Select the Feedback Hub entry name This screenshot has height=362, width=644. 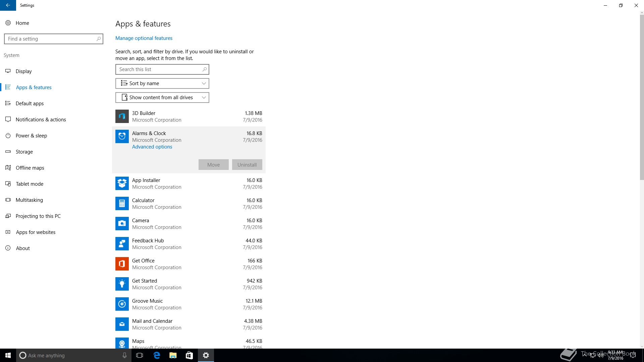148,241
